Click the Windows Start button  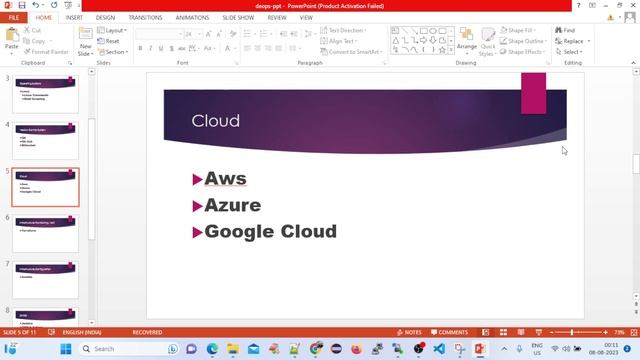tap(65, 349)
